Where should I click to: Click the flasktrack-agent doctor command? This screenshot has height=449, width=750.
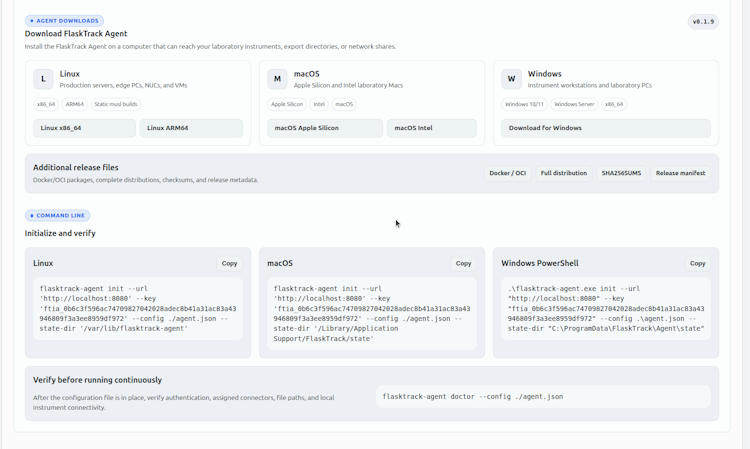point(543,397)
